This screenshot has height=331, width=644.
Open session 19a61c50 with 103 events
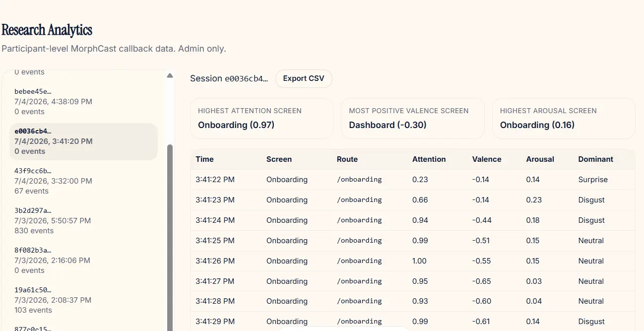click(x=83, y=300)
